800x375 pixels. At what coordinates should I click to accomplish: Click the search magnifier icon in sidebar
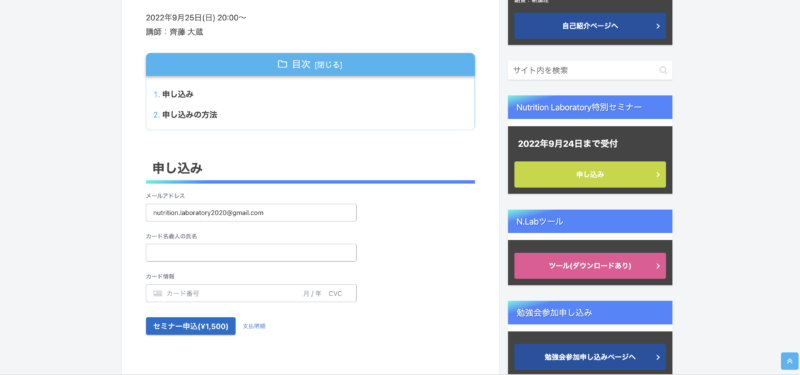(663, 70)
